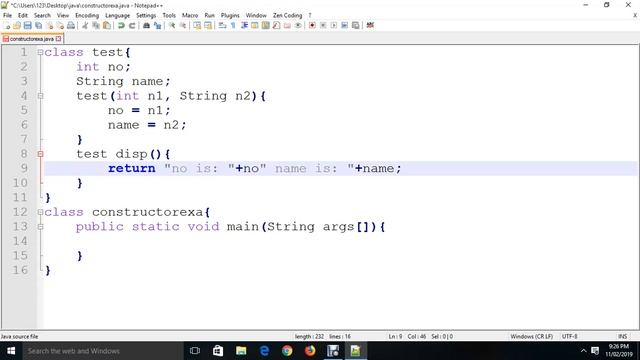Screen dimensions: 640x360
Task: Click the Ln : 9 status field
Action: pos(395,337)
